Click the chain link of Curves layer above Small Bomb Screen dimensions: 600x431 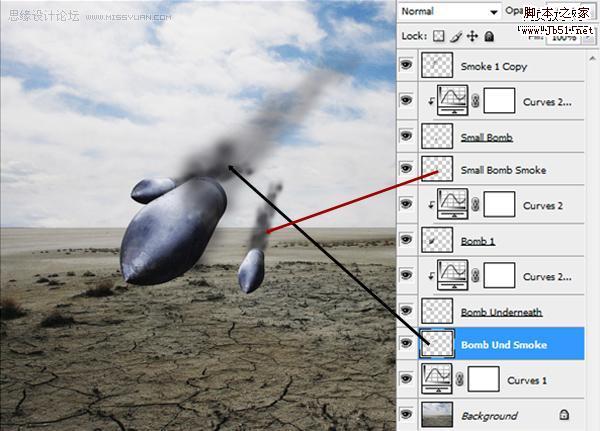tap(475, 101)
